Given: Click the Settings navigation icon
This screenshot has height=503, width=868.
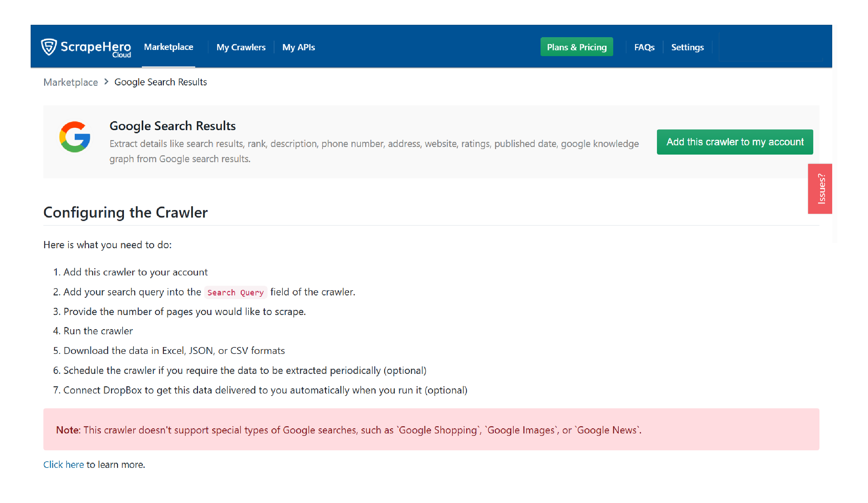Looking at the screenshot, I should (687, 47).
